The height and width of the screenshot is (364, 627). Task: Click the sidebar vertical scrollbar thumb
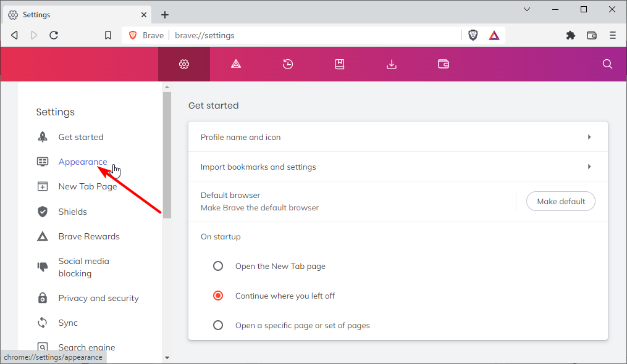(167, 155)
